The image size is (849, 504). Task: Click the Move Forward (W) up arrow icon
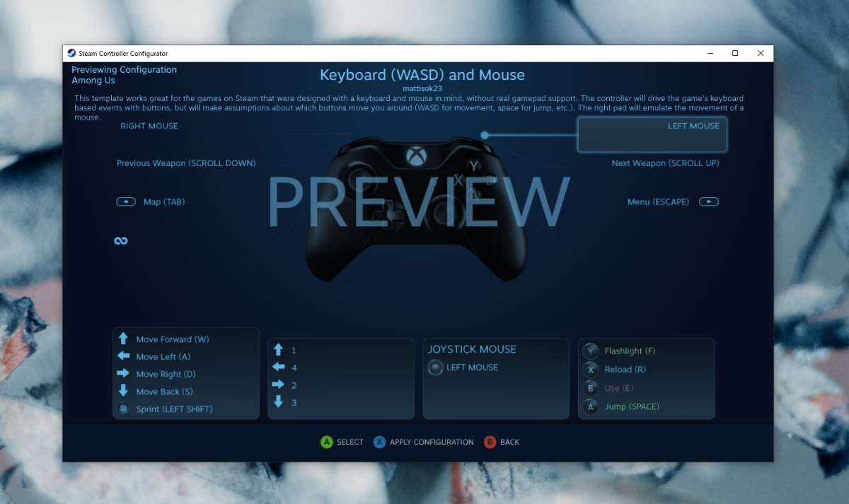(x=123, y=339)
